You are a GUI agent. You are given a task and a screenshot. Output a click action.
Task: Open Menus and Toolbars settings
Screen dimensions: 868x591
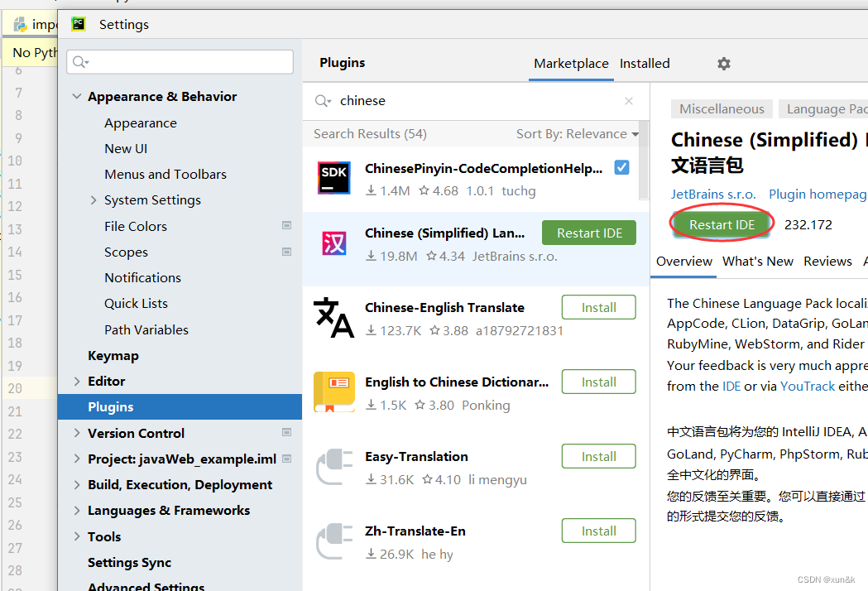point(165,175)
